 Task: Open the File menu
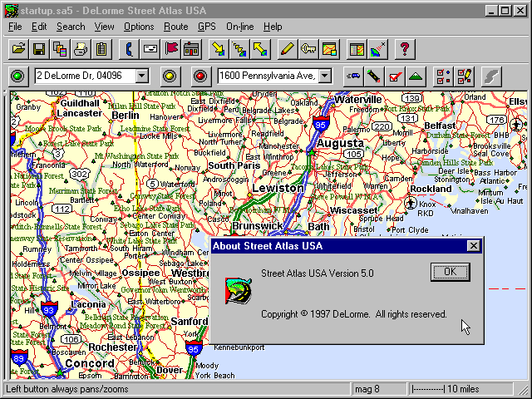point(15,27)
